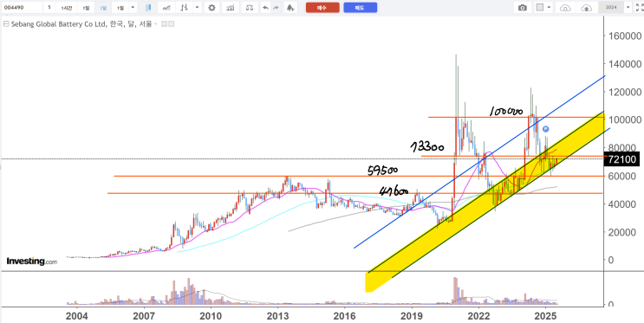Redo the chart action
Image resolution: width=644 pixels, height=323 pixels.
(276, 8)
